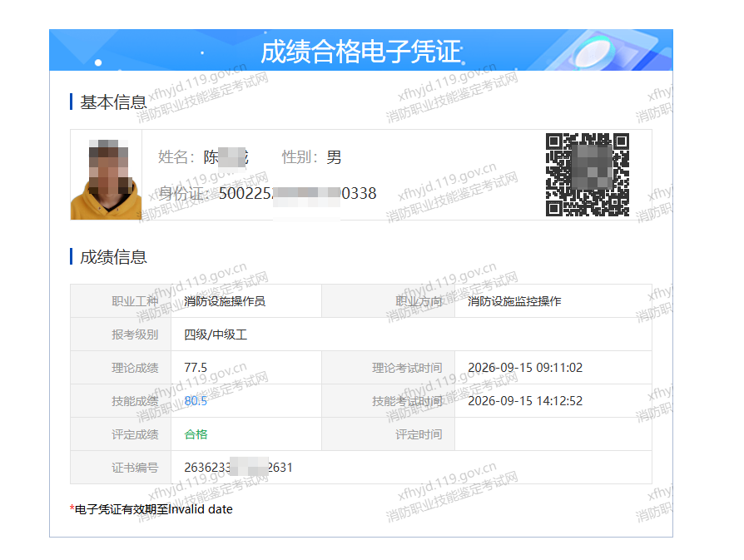This screenshot has height=560, width=744.
Task: Click the value 四级/中级工
Action: coord(216,335)
